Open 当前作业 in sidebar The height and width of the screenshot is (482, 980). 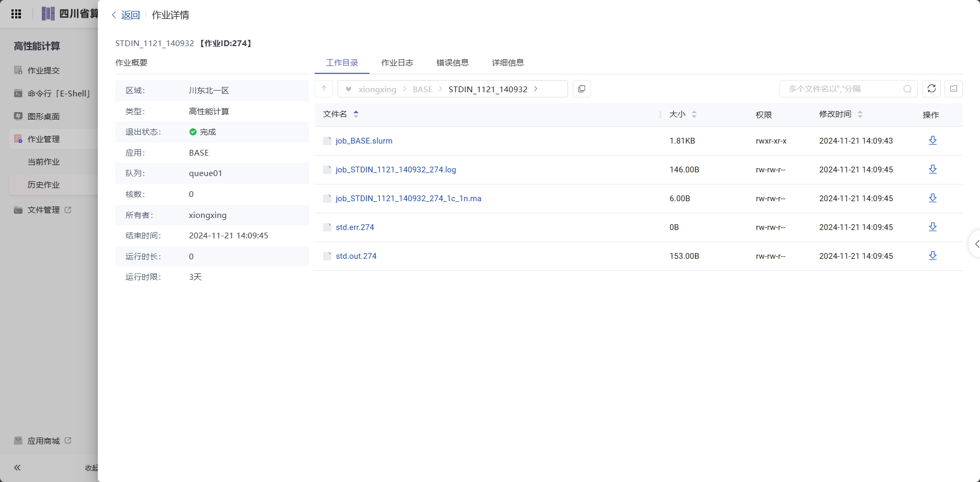pos(43,162)
